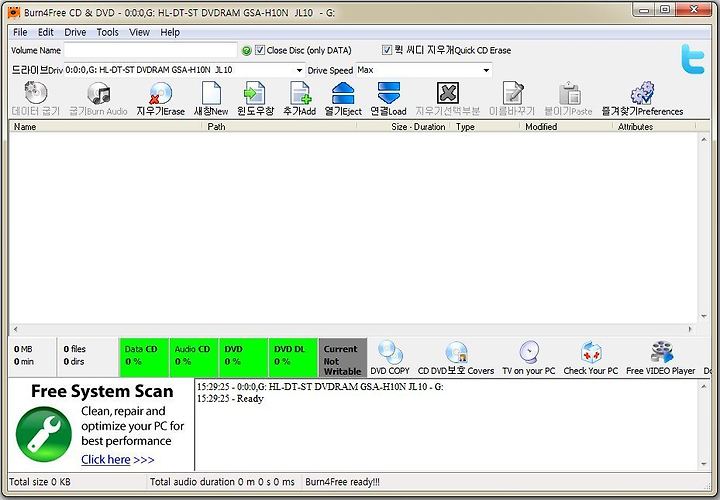Toggle Quick CD Erase checkbox
720x500 pixels.
pyautogui.click(x=387, y=50)
